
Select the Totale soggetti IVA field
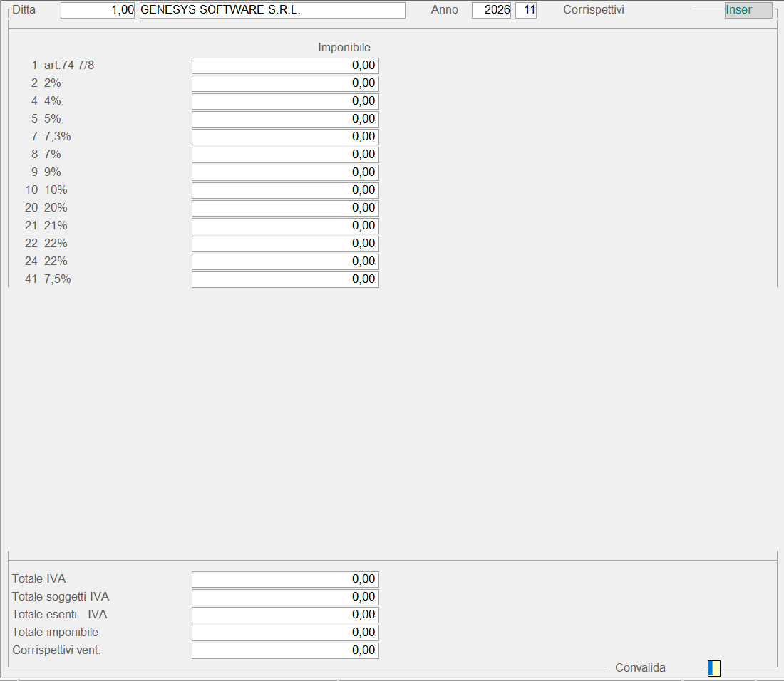[x=285, y=597]
